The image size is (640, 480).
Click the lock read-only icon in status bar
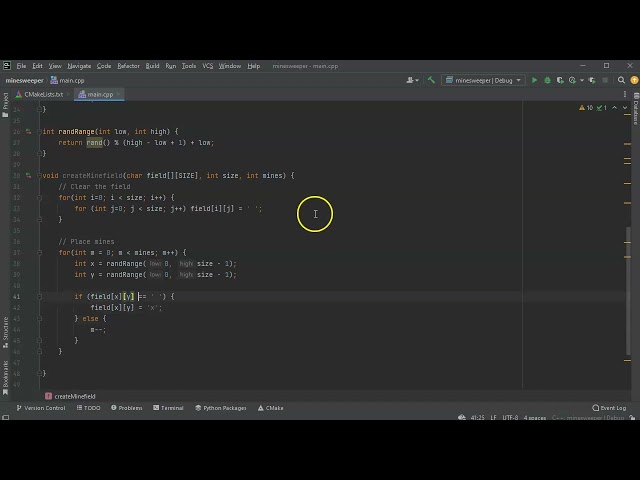[x=632, y=418]
